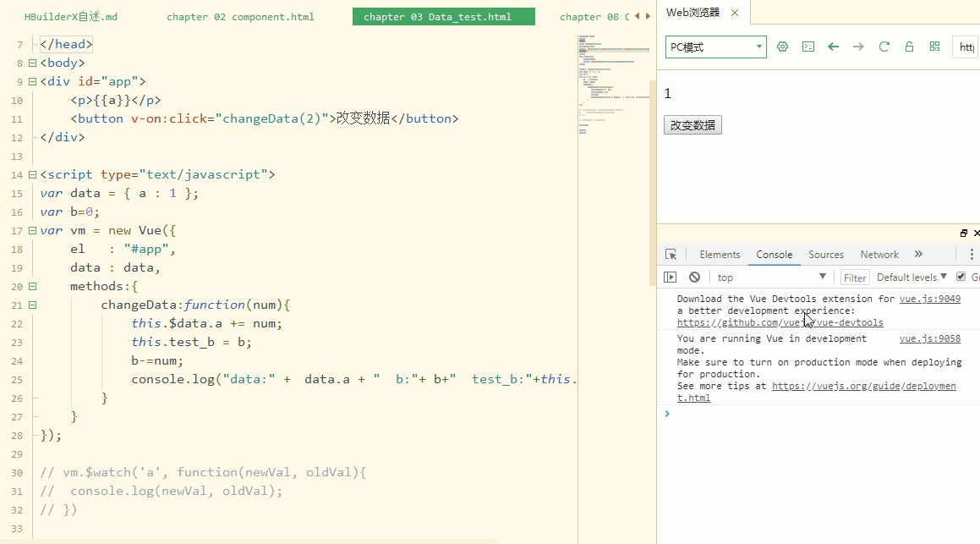This screenshot has width=980, height=544.
Task: Click the vm.$watch comment on line 30
Action: pos(203,472)
